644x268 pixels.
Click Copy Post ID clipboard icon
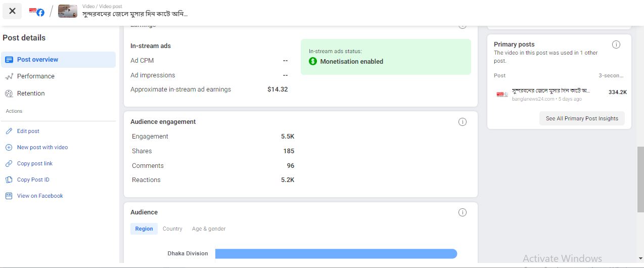(x=9, y=180)
